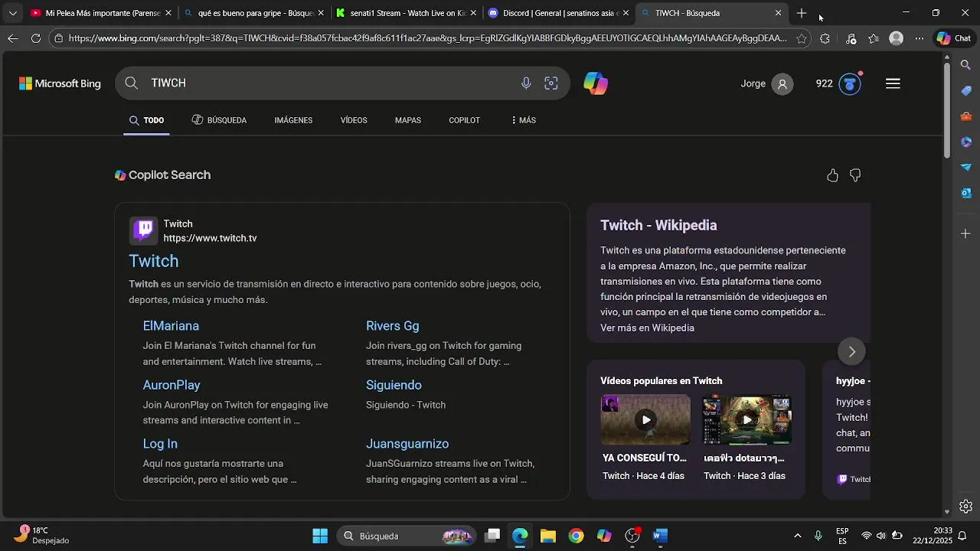Add app with sidebar plus button

(965, 233)
